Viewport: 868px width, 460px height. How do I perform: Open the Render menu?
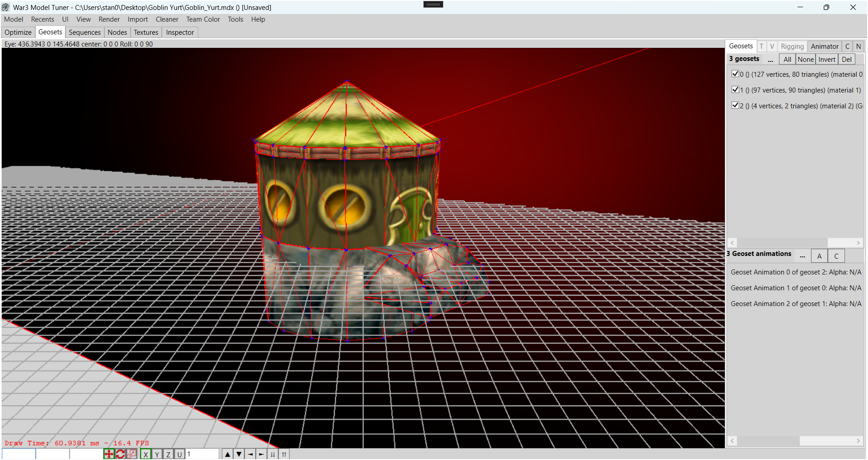pos(109,19)
